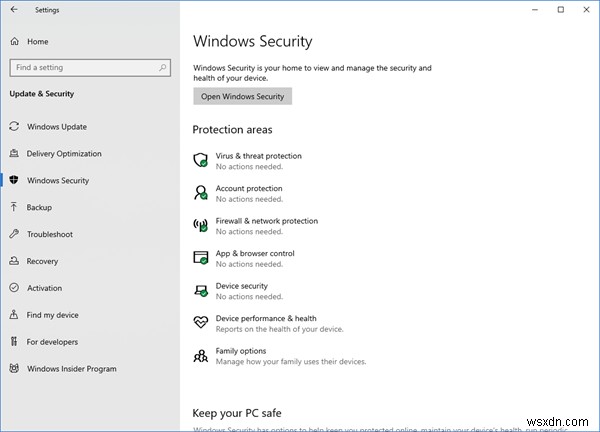Screen dimensions: 600x432
Task: Open Family options link
Action: [x=241, y=351]
